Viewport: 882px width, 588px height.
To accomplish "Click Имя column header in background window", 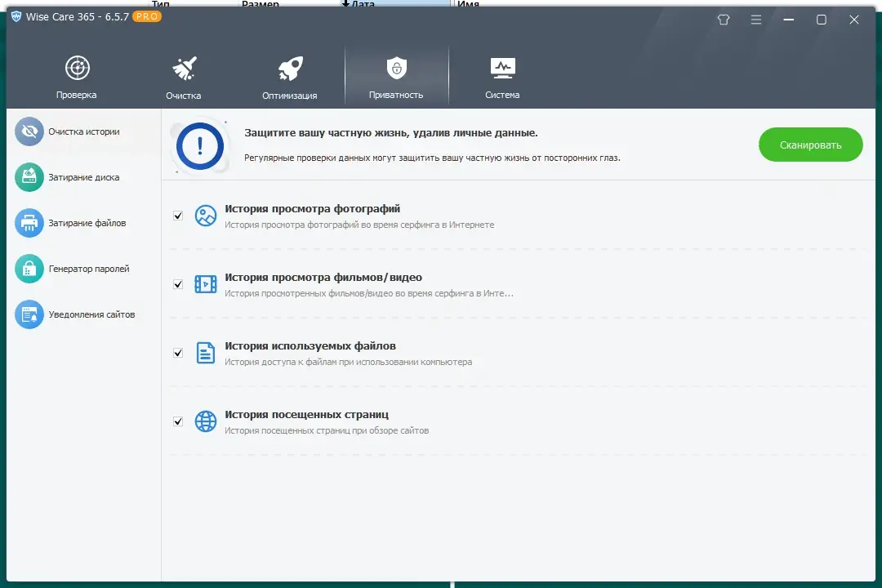I will click(x=468, y=3).
